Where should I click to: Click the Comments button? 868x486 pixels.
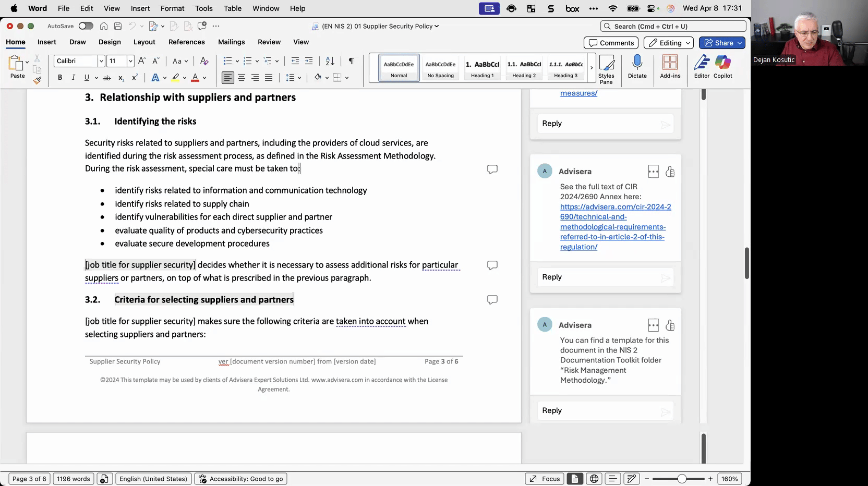coord(611,43)
